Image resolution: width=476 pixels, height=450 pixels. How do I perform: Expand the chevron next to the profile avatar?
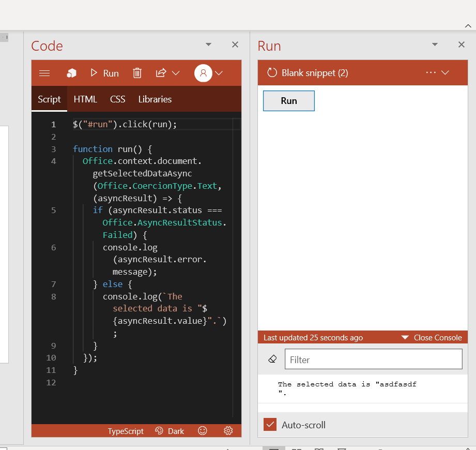tap(219, 72)
